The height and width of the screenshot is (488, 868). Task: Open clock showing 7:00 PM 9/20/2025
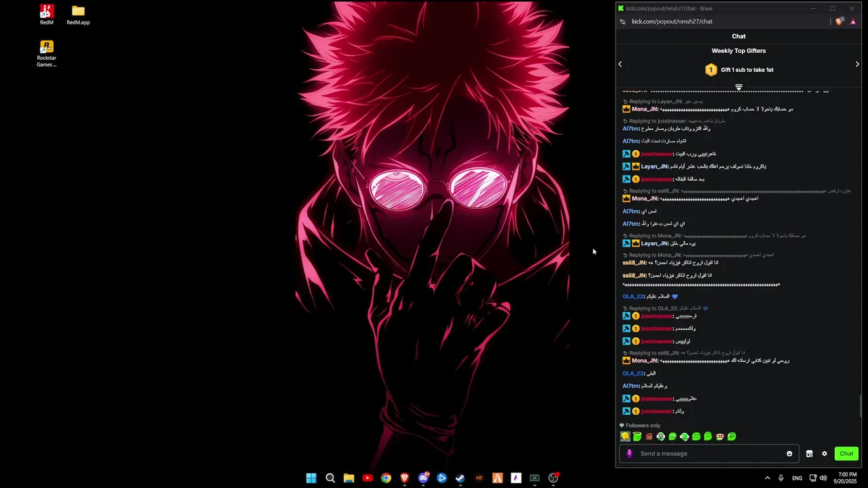tap(847, 478)
